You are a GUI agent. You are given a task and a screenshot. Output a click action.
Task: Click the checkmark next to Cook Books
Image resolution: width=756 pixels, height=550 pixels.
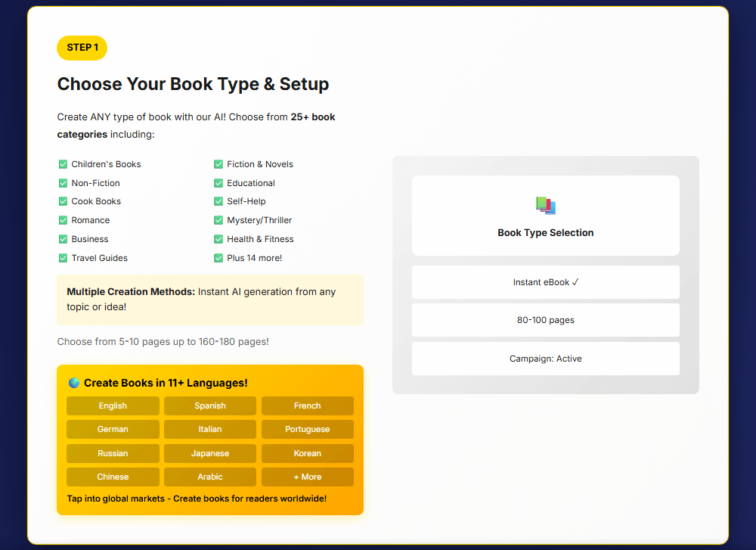(64, 201)
